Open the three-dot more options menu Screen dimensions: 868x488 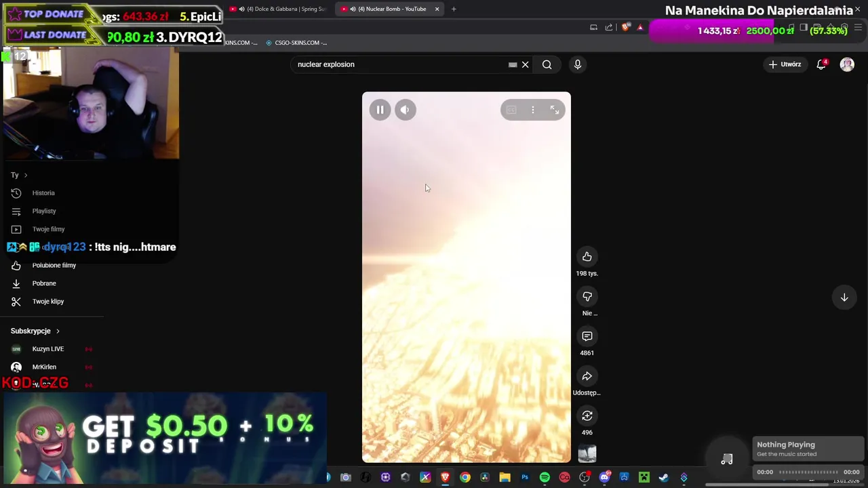pos(533,110)
